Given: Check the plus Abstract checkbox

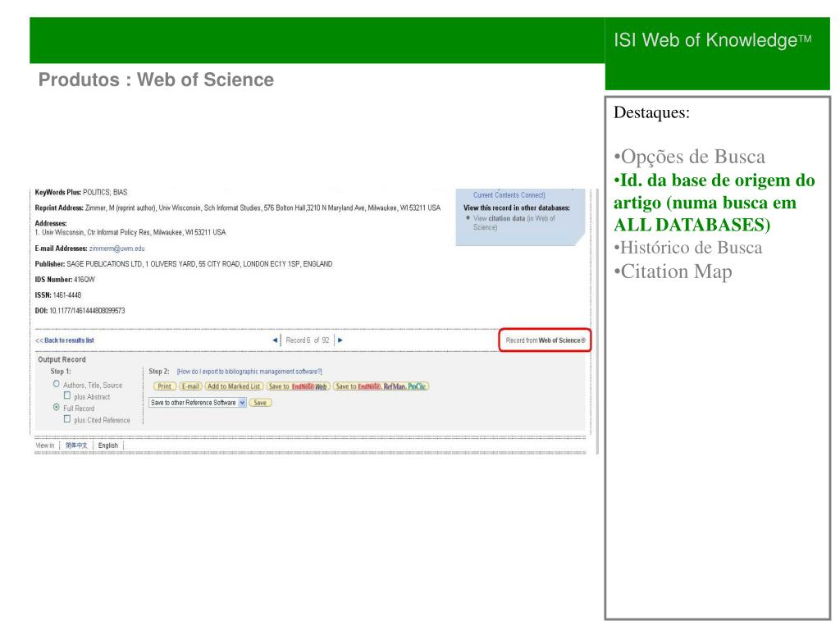Looking at the screenshot, I should coord(67,396).
